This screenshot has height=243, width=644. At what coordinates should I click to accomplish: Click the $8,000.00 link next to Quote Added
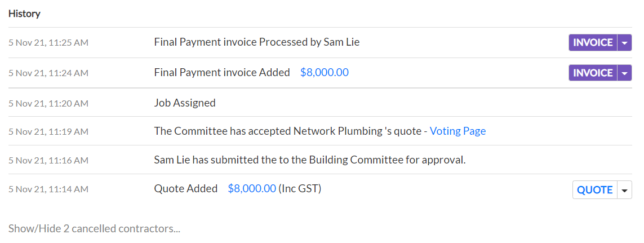(252, 189)
